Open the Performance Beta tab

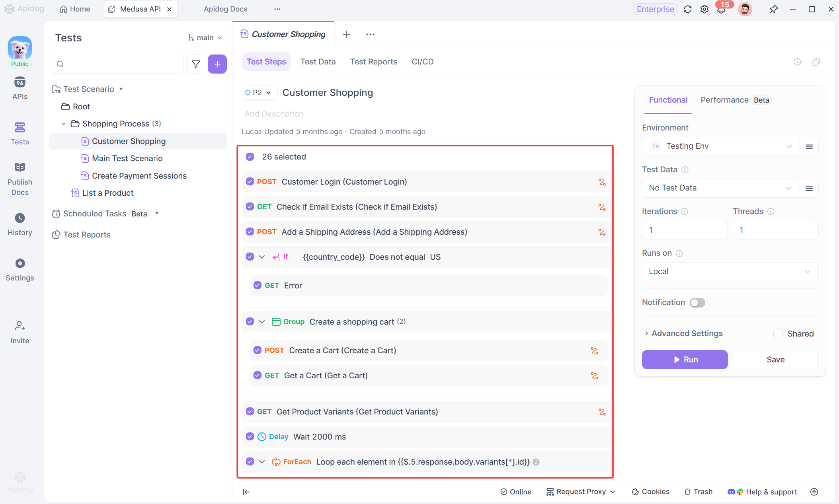pos(724,100)
